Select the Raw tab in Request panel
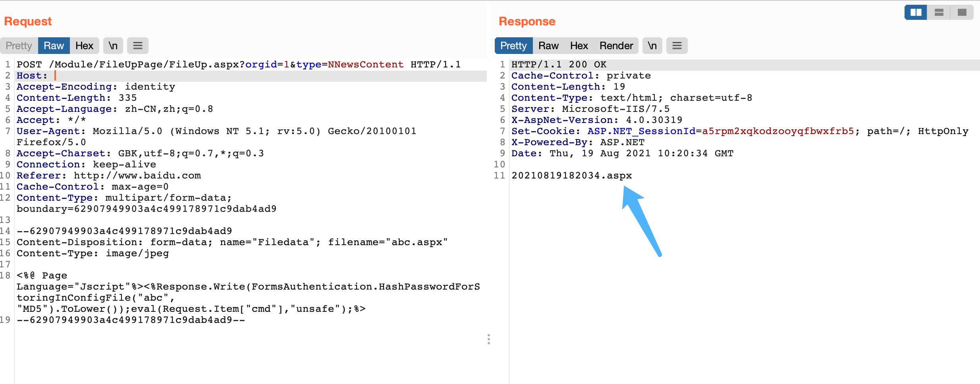The width and height of the screenshot is (980, 384). point(54,46)
